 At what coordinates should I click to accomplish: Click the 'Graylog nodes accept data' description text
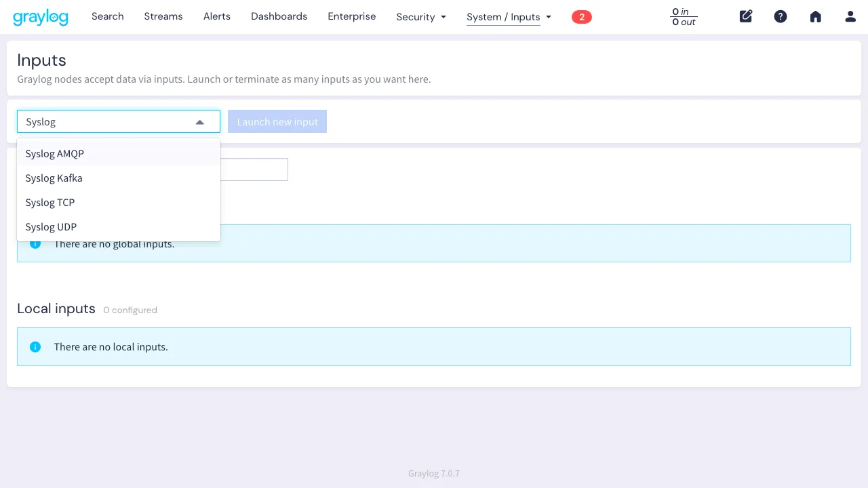coord(224,79)
